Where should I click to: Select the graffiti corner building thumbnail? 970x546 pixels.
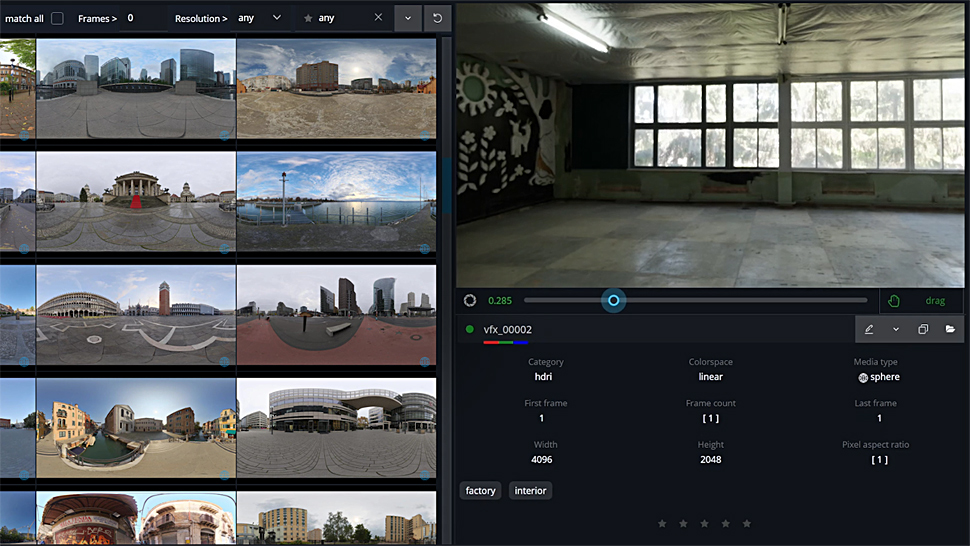coord(136,518)
